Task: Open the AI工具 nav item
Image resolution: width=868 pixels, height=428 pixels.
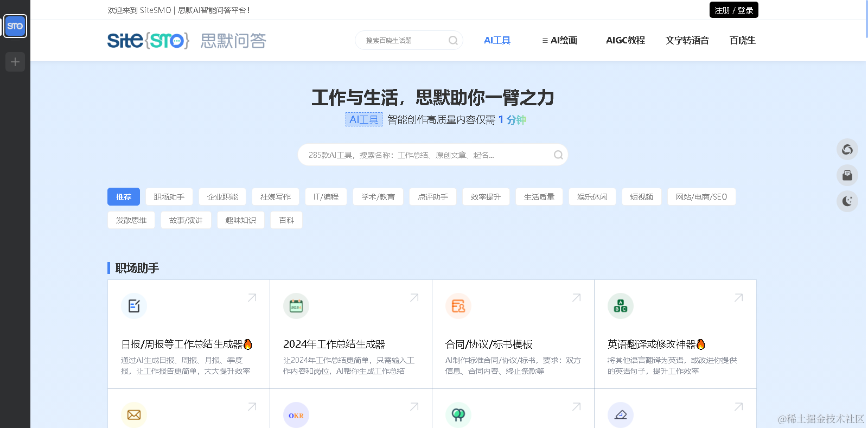Action: pos(497,40)
